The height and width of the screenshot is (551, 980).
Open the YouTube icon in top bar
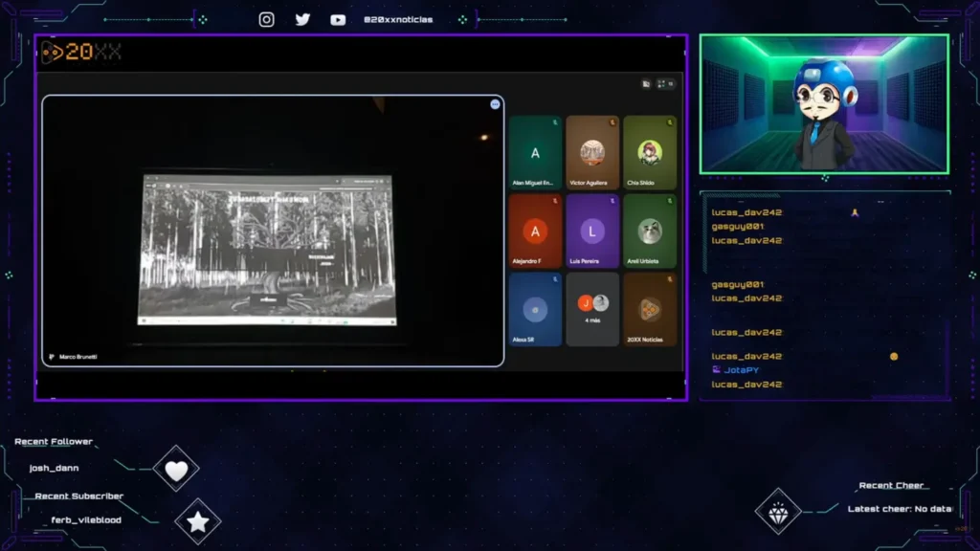(338, 19)
